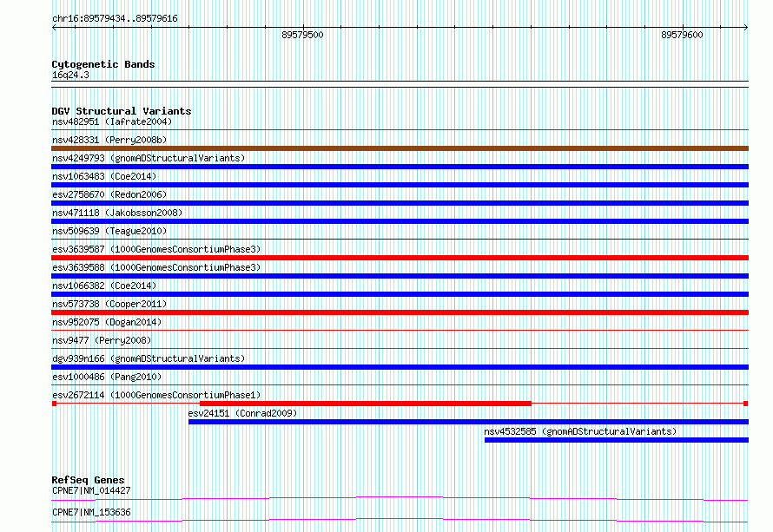Open variant nsv952075 (Dogan2014)
Viewport: 773px width, 532px height.
pos(107,322)
